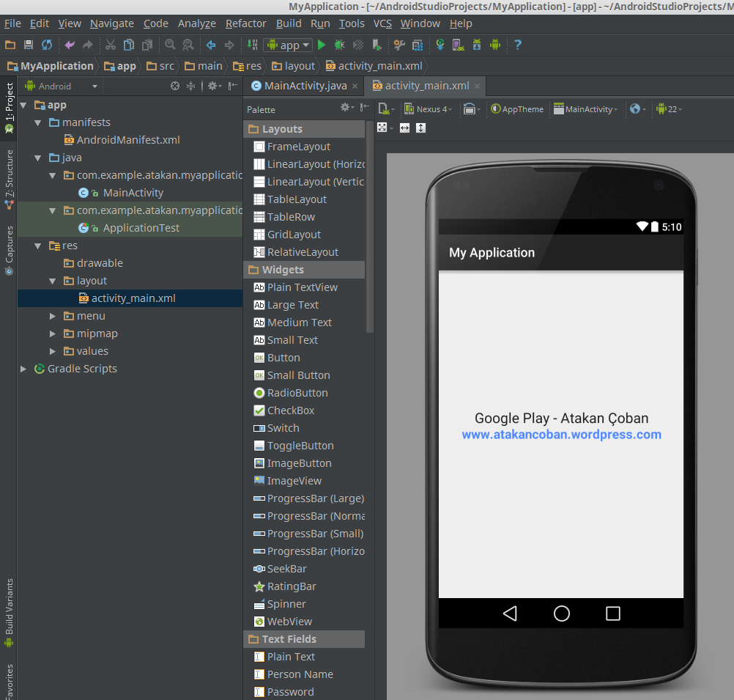
Task: Expand the mipmap folder
Action: point(53,334)
